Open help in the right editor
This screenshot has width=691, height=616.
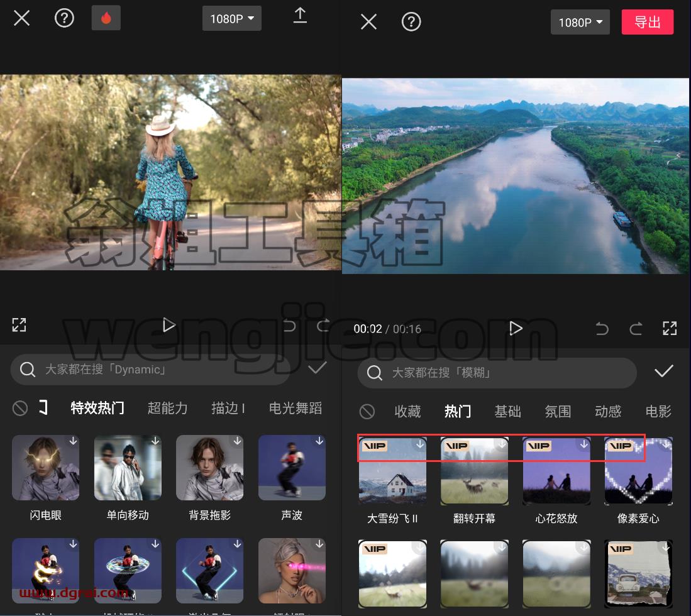point(411,21)
